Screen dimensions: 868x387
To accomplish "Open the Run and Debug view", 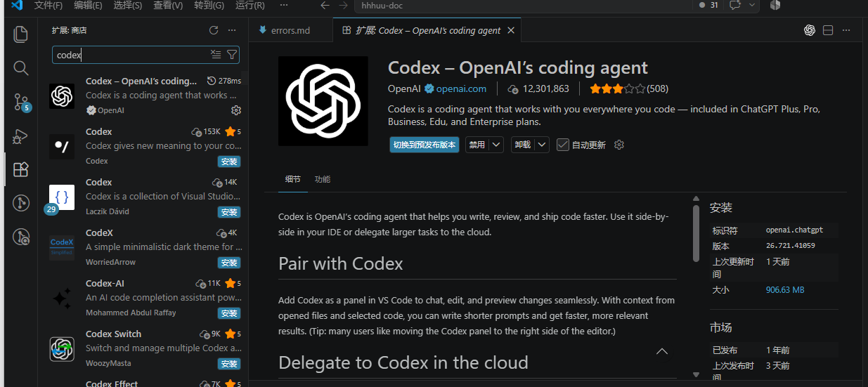I will click(x=21, y=136).
